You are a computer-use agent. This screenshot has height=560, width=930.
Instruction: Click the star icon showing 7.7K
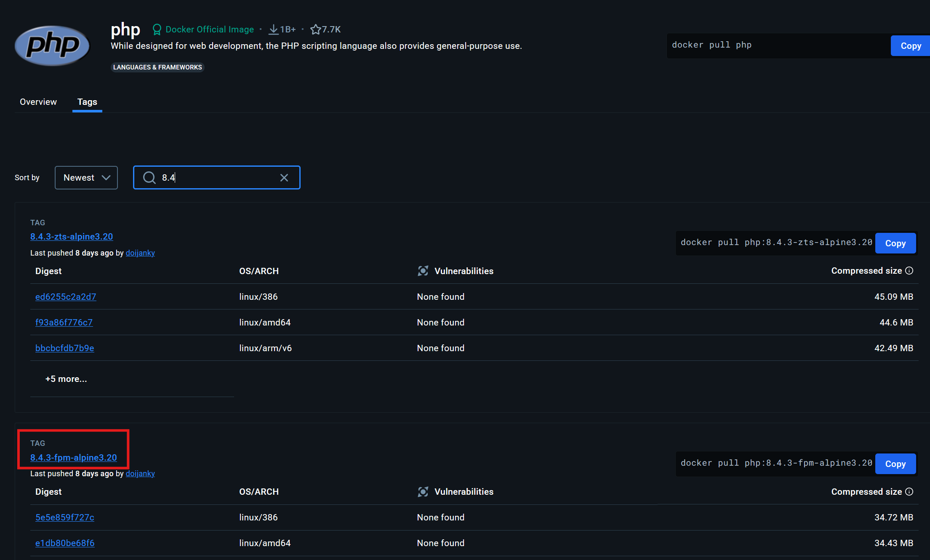pos(315,29)
